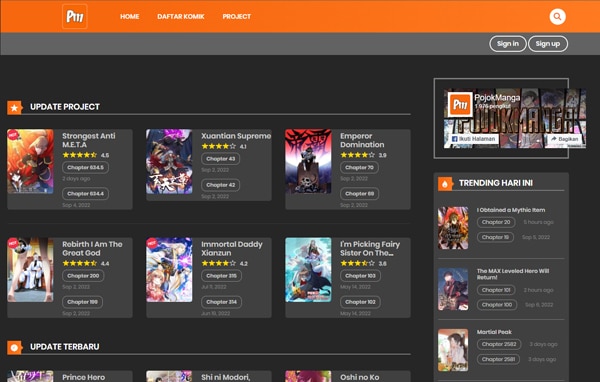Viewport: 600px width, 382px height.
Task: Open I Obtained a Mythic Item thumbnail
Action: coord(453,228)
